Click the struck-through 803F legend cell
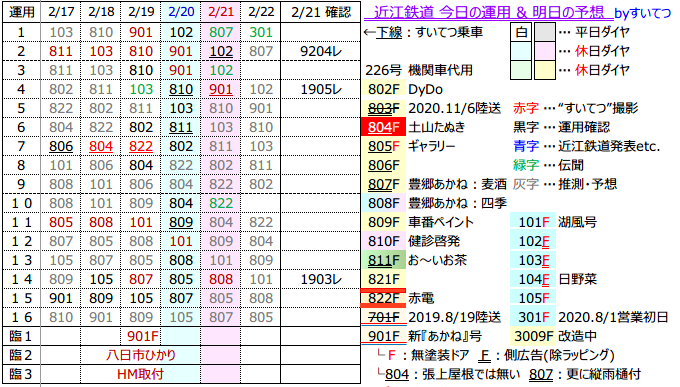Viewport: 680px width, 387px height. coord(384,108)
